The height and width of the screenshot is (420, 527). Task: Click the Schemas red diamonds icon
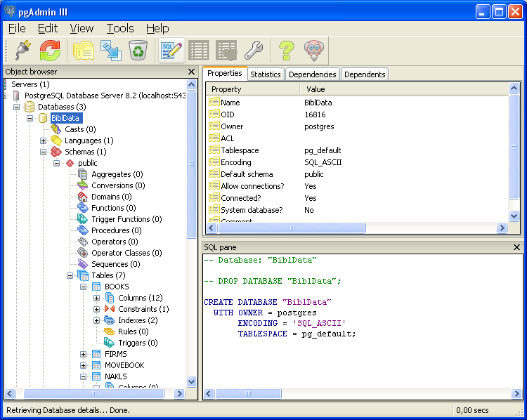56,152
